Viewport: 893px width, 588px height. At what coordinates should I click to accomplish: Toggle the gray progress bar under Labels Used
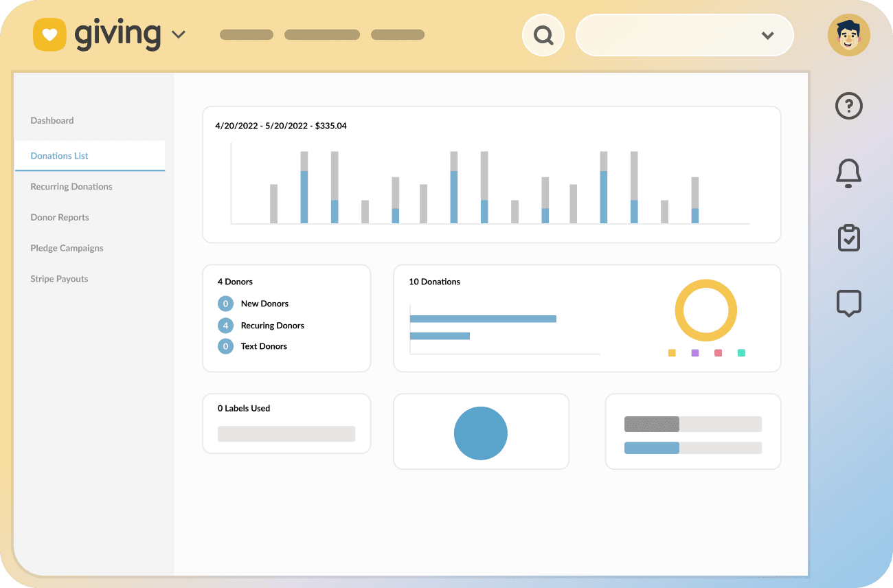coord(286,433)
